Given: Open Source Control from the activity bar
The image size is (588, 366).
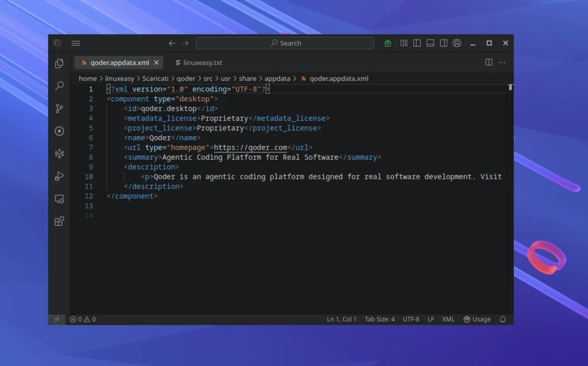Looking at the screenshot, I should click(59, 108).
